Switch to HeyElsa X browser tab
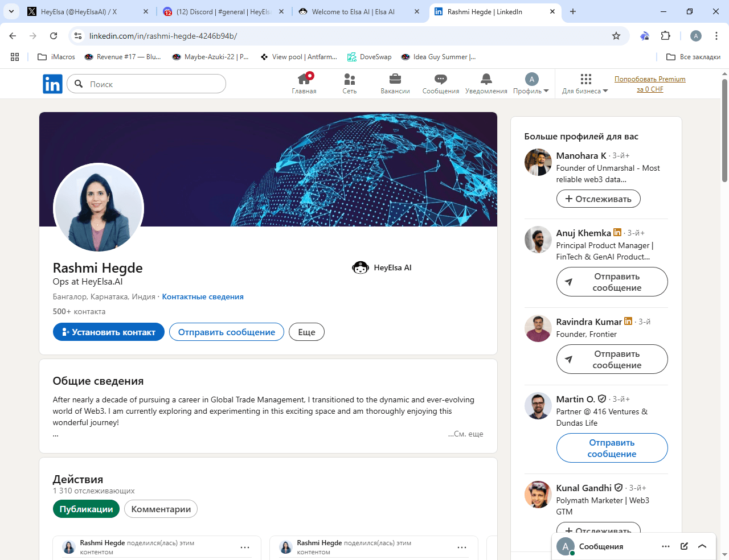Image resolution: width=729 pixels, height=560 pixels. coord(88,11)
